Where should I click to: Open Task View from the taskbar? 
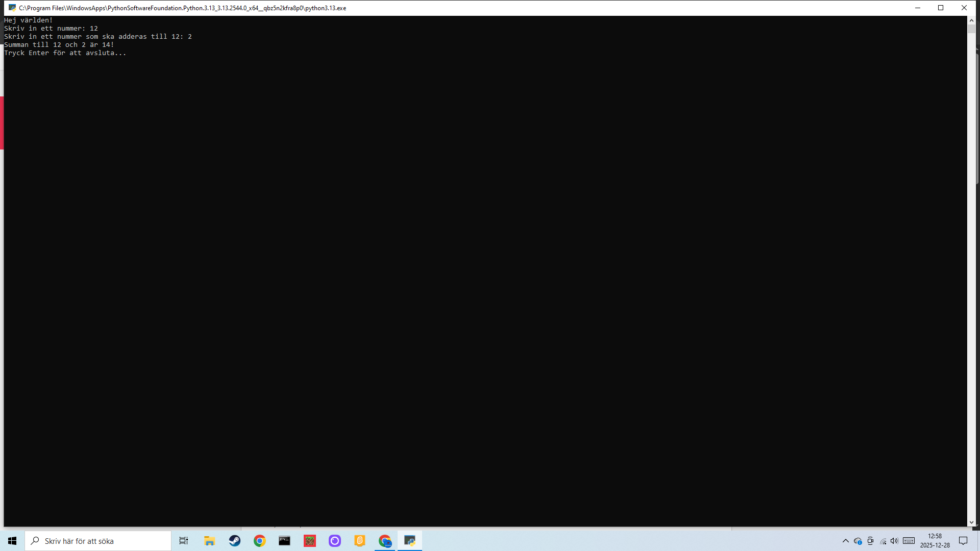tap(184, 541)
